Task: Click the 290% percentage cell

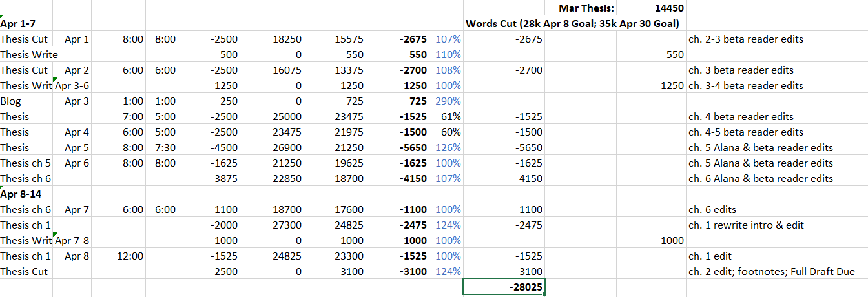Action: (x=448, y=101)
